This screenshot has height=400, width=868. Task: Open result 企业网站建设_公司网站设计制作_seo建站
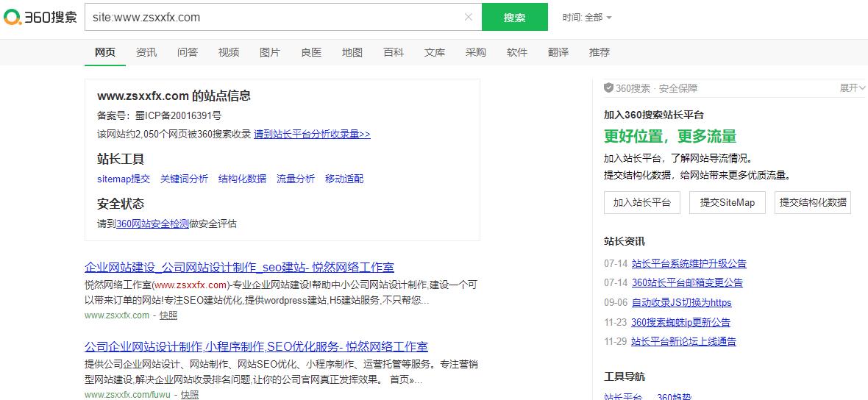[239, 267]
